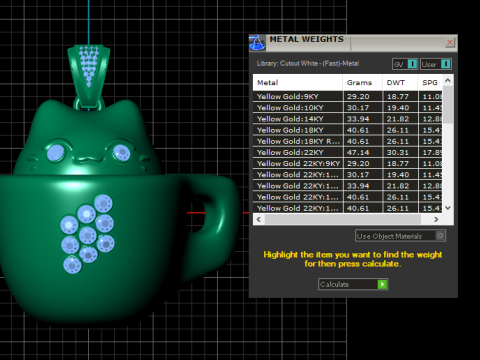The image size is (480, 360).
Task: Click the 18.77 DWT value for 9KY
Action: click(398, 97)
